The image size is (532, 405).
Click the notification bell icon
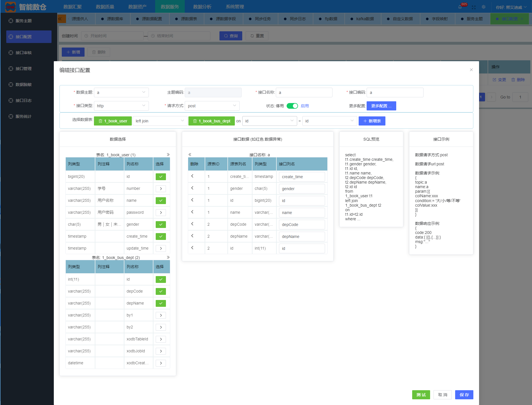click(x=460, y=7)
